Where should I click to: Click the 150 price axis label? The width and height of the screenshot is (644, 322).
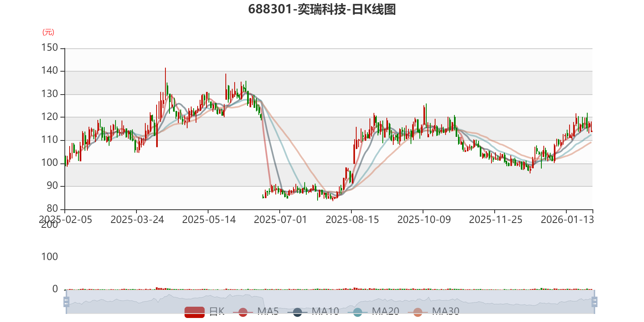[x=50, y=47]
